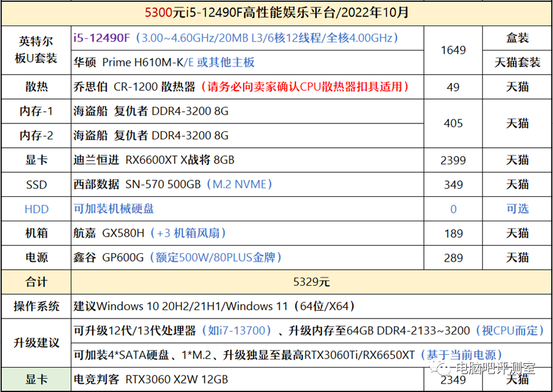Select the "盒装" cell
Image resolution: width=553 pixels, height=392 pixels.
[x=517, y=38]
